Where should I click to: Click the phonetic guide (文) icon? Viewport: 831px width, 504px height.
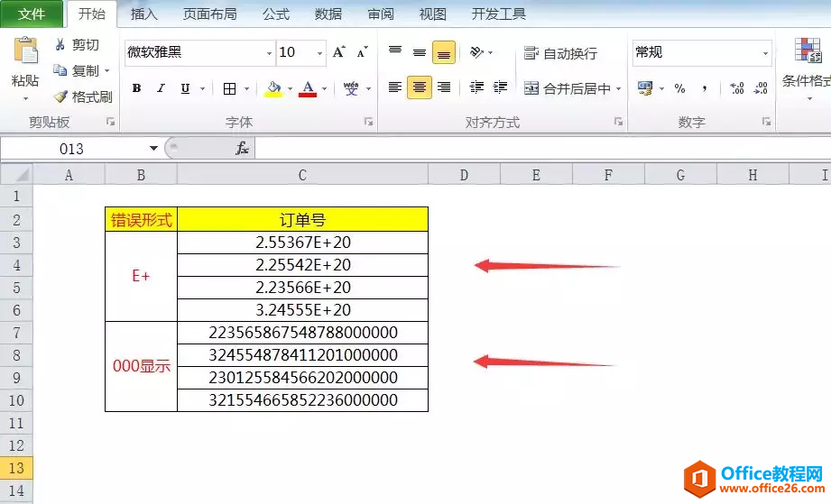point(351,88)
